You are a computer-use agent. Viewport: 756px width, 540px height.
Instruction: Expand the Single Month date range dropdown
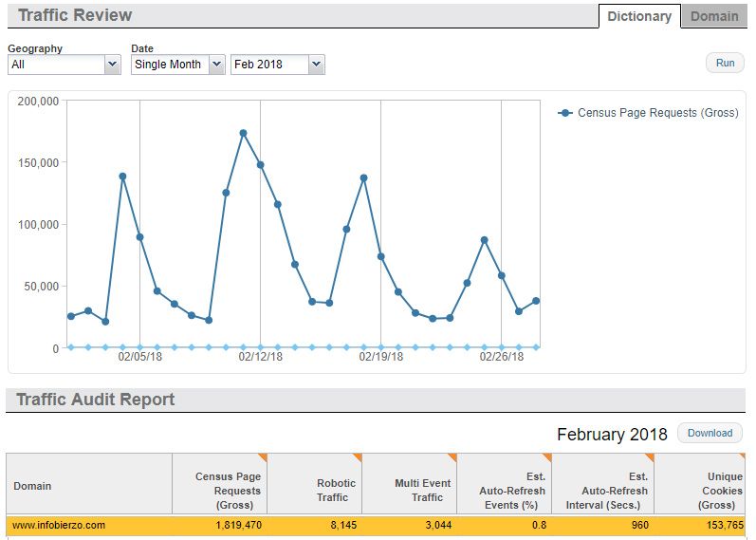pyautogui.click(x=178, y=65)
